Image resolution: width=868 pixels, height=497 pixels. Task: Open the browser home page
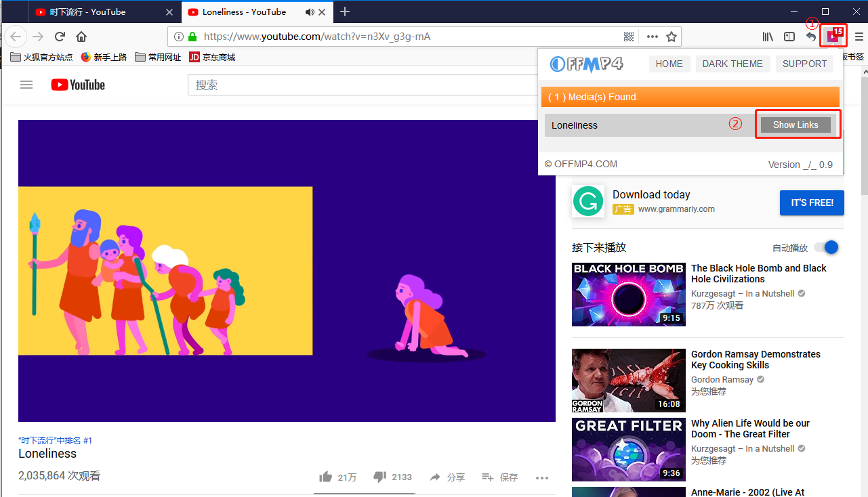[81, 37]
